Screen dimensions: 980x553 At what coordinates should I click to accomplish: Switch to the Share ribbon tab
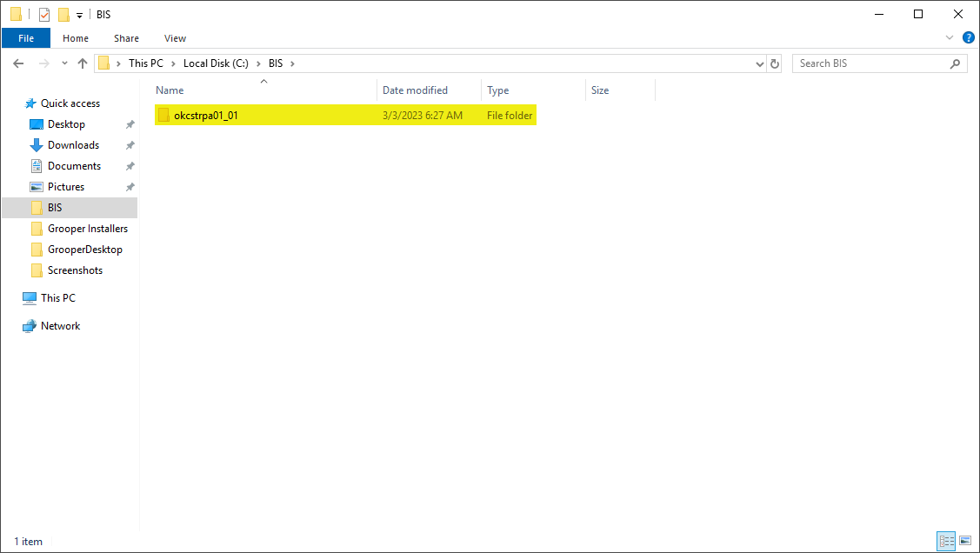click(x=126, y=38)
